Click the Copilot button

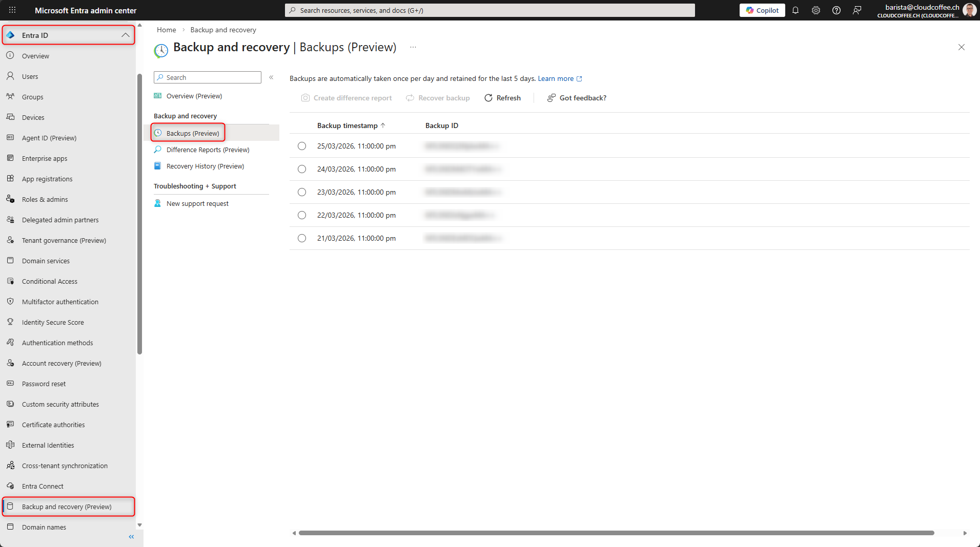[x=762, y=10]
